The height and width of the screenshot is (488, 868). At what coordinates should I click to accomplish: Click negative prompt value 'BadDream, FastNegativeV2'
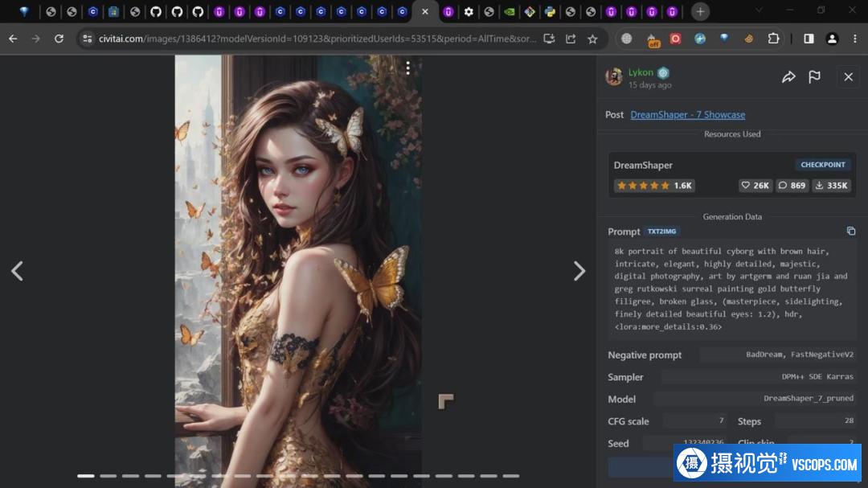tap(800, 355)
